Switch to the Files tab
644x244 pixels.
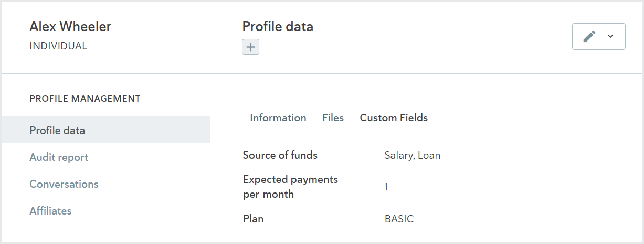(x=333, y=118)
